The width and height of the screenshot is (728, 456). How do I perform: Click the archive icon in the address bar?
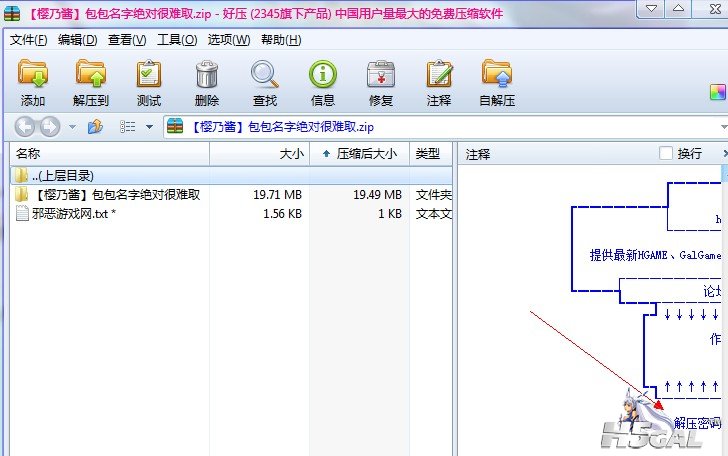175,126
